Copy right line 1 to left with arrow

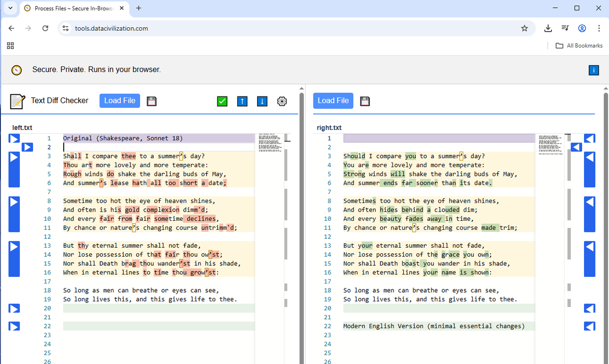pyautogui.click(x=589, y=138)
